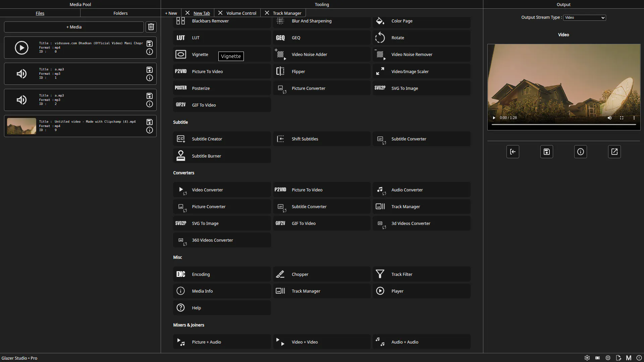
Task: Open the Encoding tool in Misc
Action: tap(222, 274)
